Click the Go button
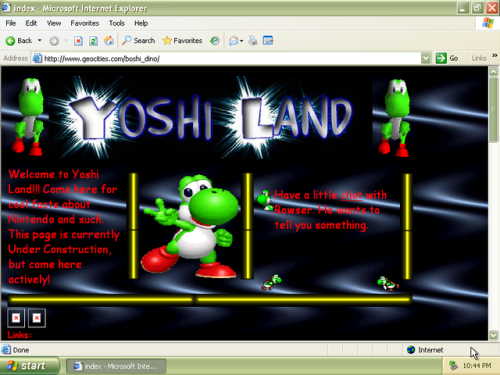Image resolution: width=500 pixels, height=375 pixels. (x=447, y=58)
